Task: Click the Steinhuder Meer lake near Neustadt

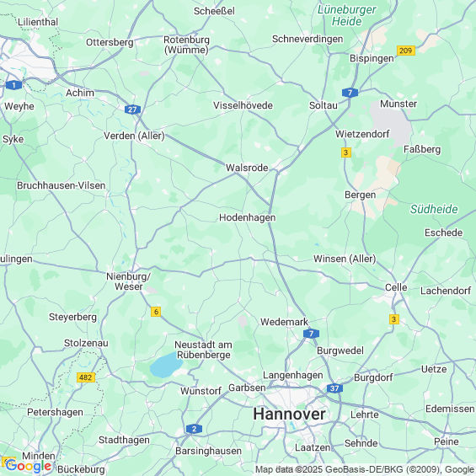Action: click(165, 365)
